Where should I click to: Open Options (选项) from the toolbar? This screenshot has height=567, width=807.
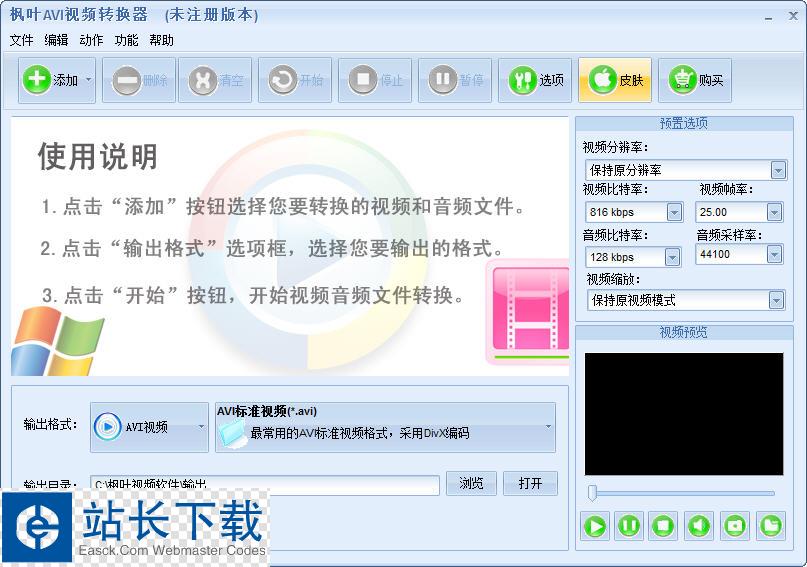coord(535,80)
